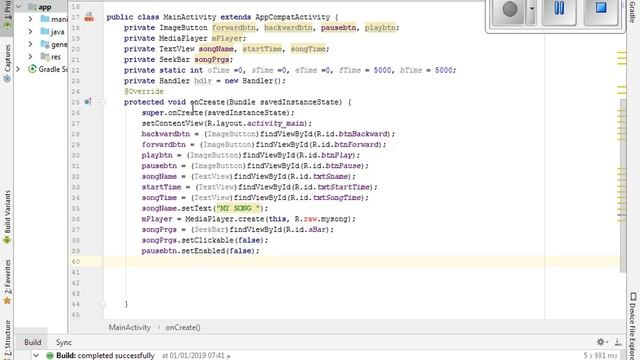The height and width of the screenshot is (360, 640).
Task: Click 'btnBackward' id reference on line 28
Action: pos(362,134)
